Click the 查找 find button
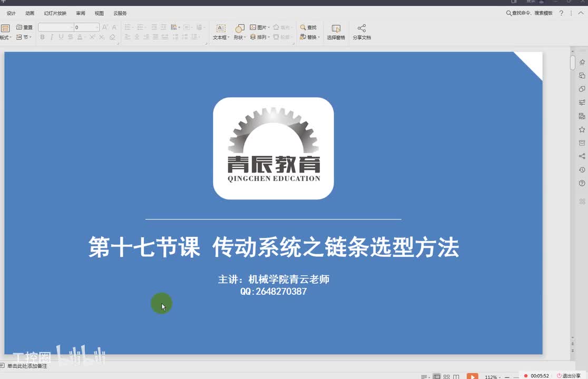Viewport: 588px width, 379px height. [308, 27]
